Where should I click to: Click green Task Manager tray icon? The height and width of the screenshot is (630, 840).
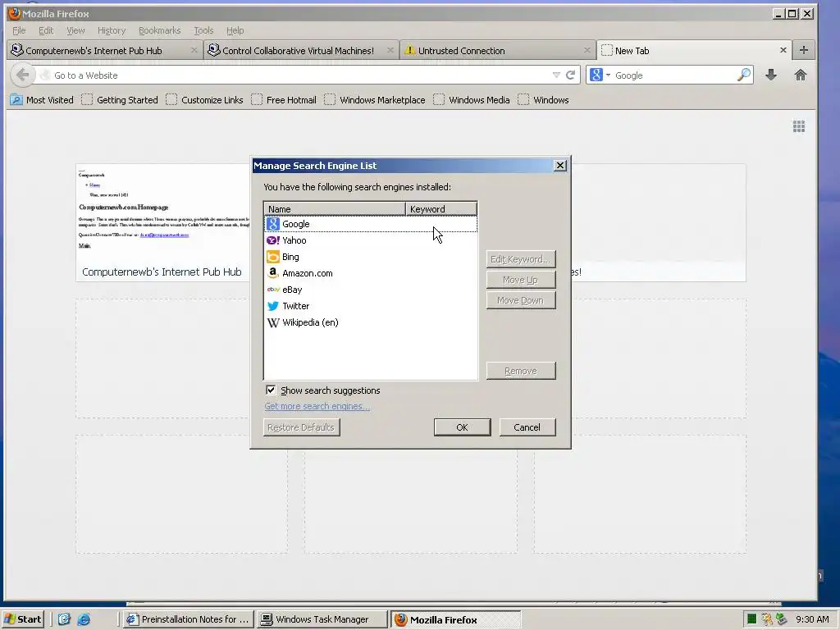(752, 619)
